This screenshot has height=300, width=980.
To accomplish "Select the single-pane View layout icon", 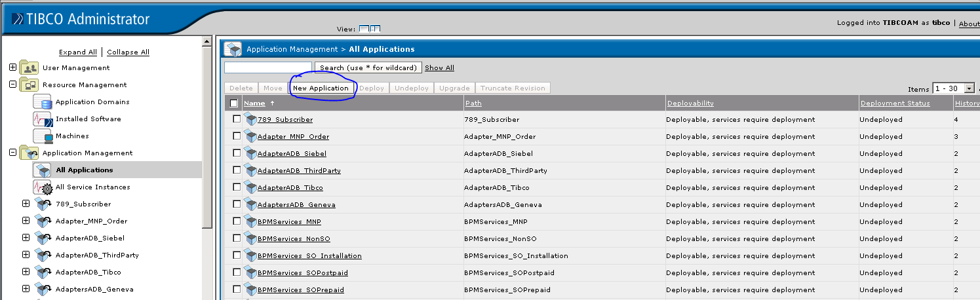I will point(364,29).
